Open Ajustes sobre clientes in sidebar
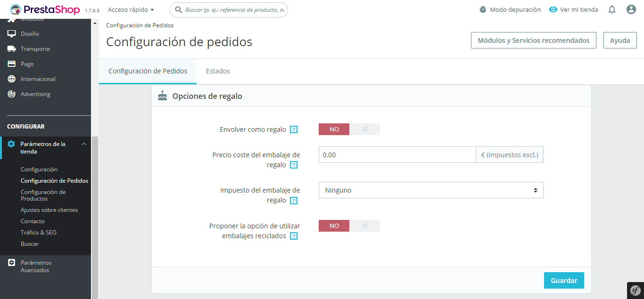644x299 pixels. (x=49, y=210)
